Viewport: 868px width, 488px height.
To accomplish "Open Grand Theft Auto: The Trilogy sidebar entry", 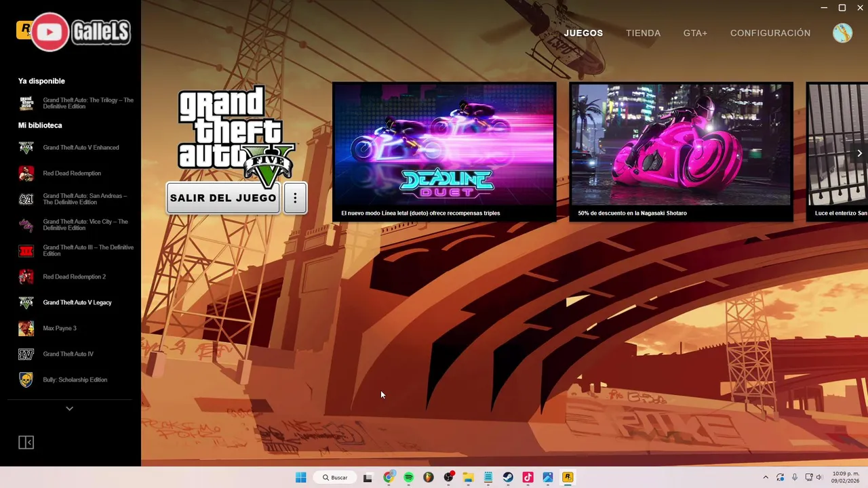I will tap(76, 103).
